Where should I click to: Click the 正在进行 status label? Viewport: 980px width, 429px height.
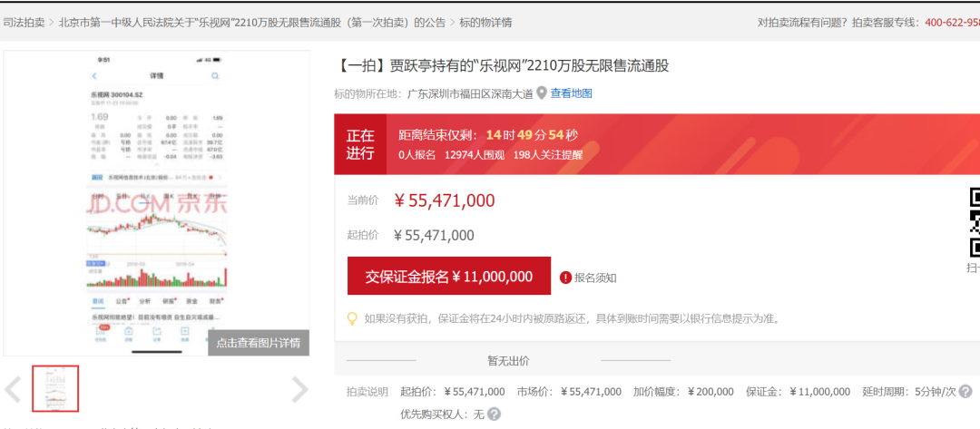point(360,144)
